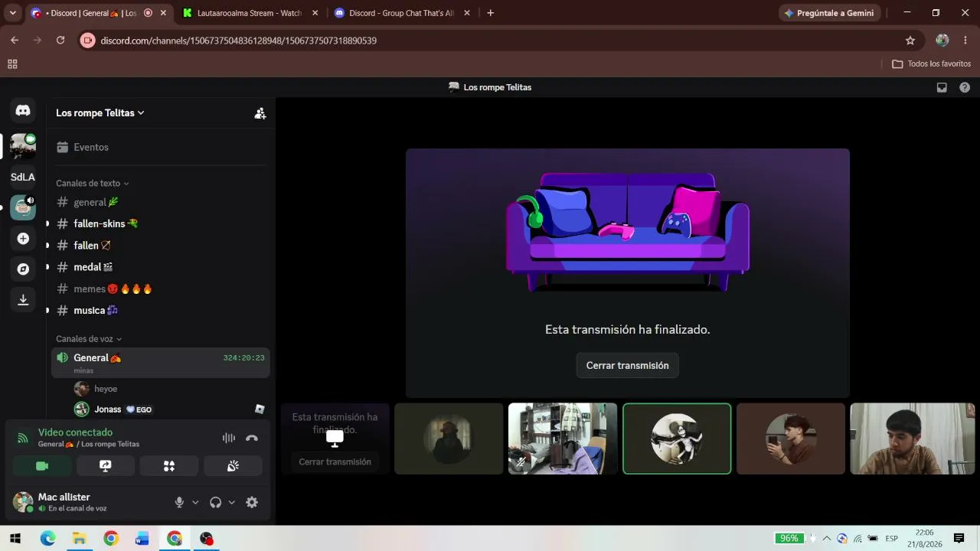Click the main Cerrar transmisión button
Image resolution: width=980 pixels, height=551 pixels.
(x=628, y=366)
